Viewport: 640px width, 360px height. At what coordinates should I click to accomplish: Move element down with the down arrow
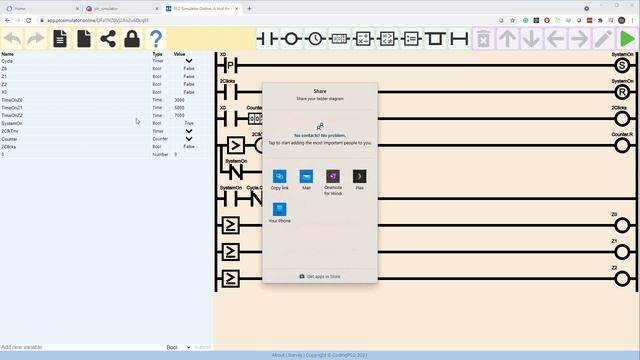coord(531,39)
